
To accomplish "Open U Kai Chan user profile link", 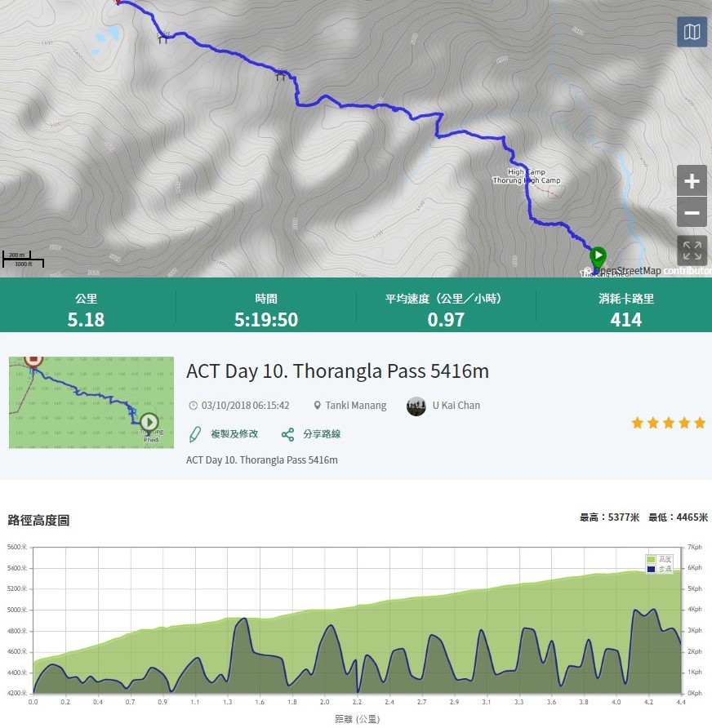I will 456,406.
